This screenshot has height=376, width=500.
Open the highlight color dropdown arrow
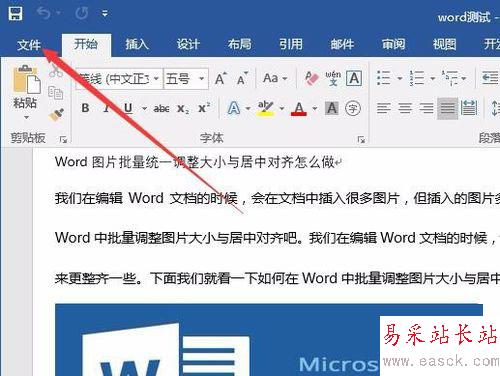pyautogui.click(x=282, y=108)
